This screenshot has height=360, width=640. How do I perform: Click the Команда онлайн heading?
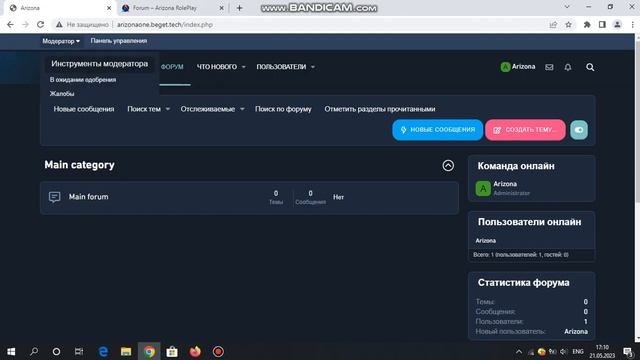click(x=516, y=166)
